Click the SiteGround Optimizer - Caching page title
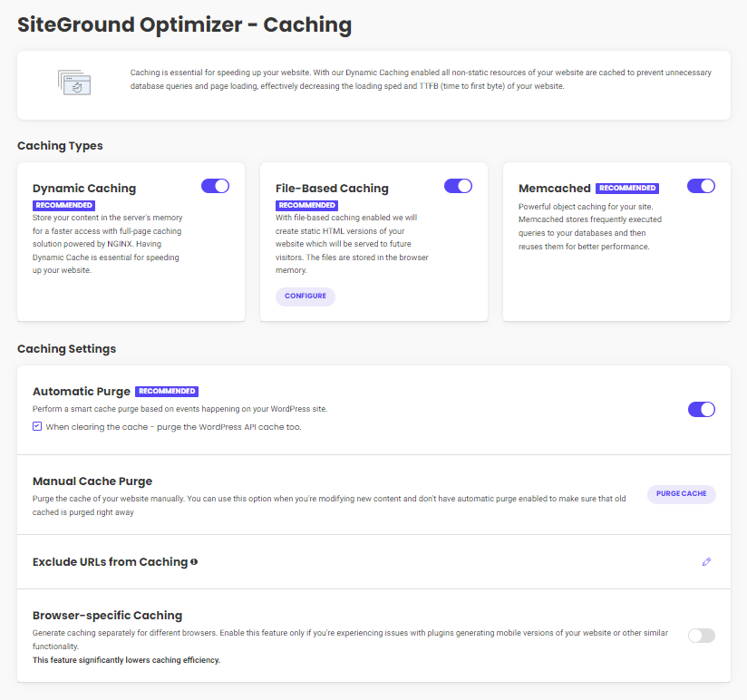The image size is (747, 700). click(x=184, y=24)
